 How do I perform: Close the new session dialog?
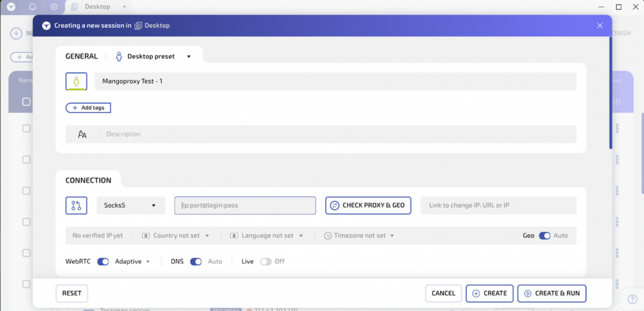(599, 26)
